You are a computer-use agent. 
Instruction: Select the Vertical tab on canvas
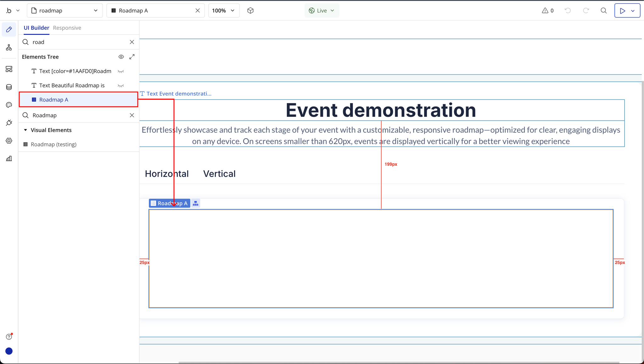pos(219,174)
